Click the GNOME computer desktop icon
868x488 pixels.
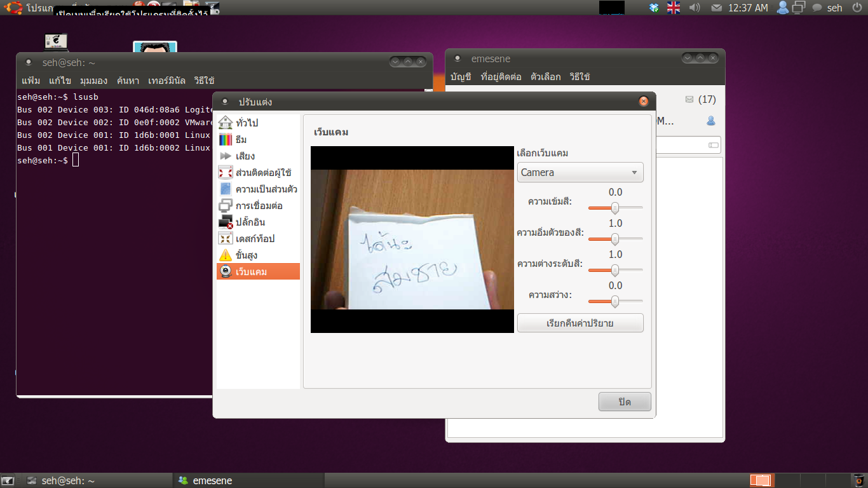click(57, 42)
